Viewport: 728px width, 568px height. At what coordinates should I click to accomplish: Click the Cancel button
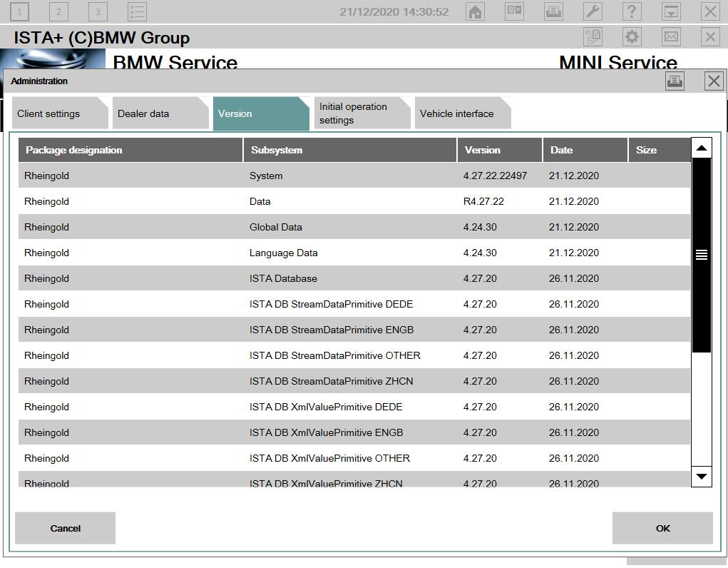[65, 528]
